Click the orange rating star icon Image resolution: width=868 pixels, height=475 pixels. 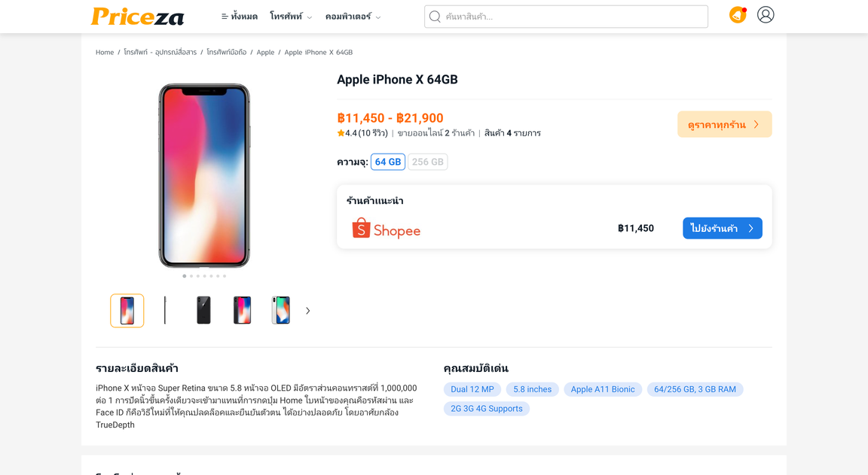click(x=341, y=133)
